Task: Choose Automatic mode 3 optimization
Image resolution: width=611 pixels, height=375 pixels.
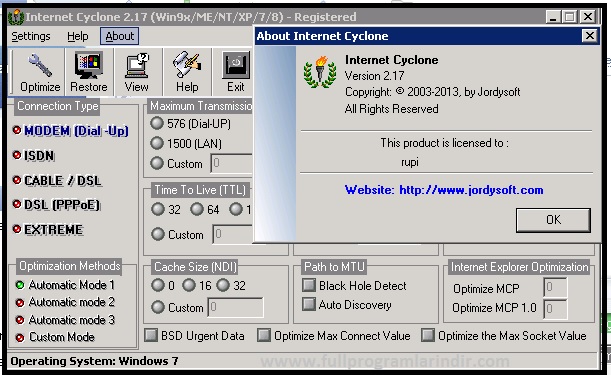Action: point(65,320)
